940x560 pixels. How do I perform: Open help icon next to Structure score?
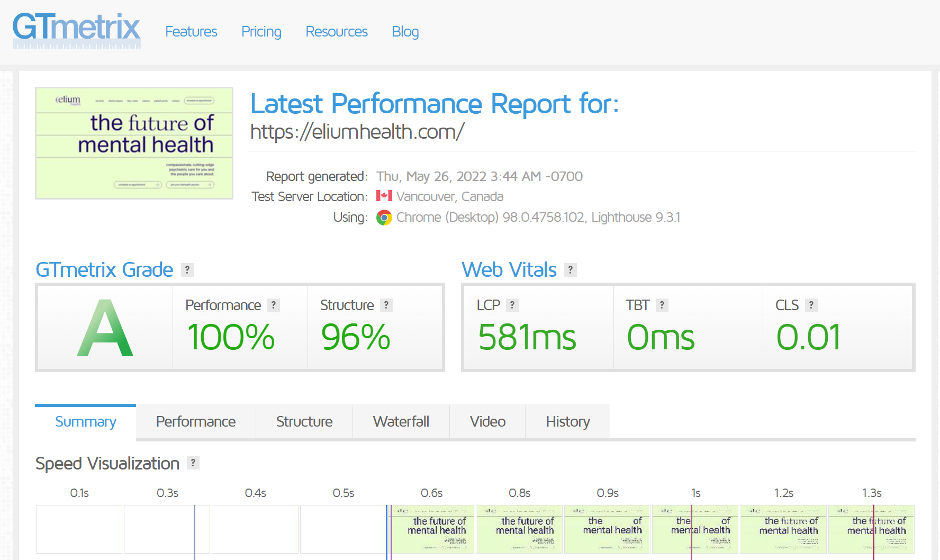[386, 305]
